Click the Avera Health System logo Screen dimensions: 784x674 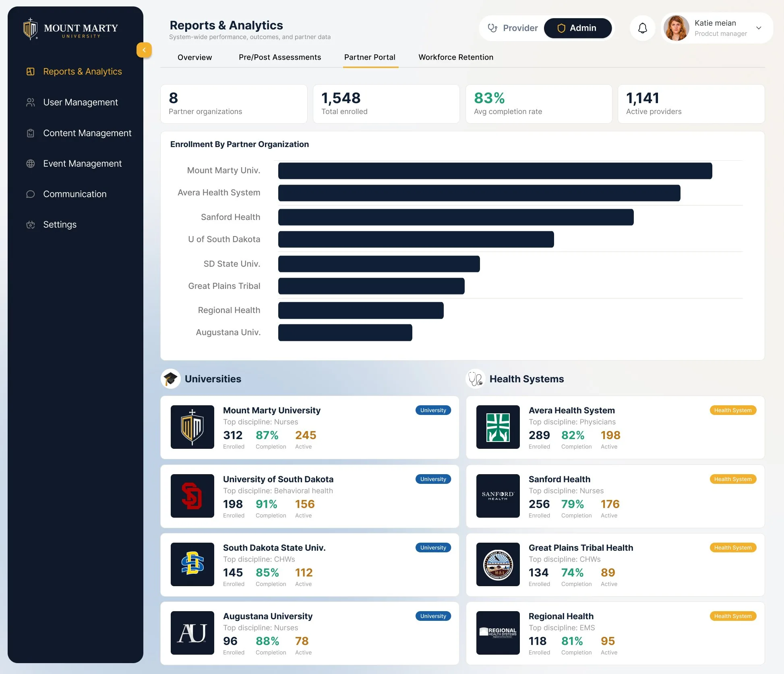(x=498, y=427)
